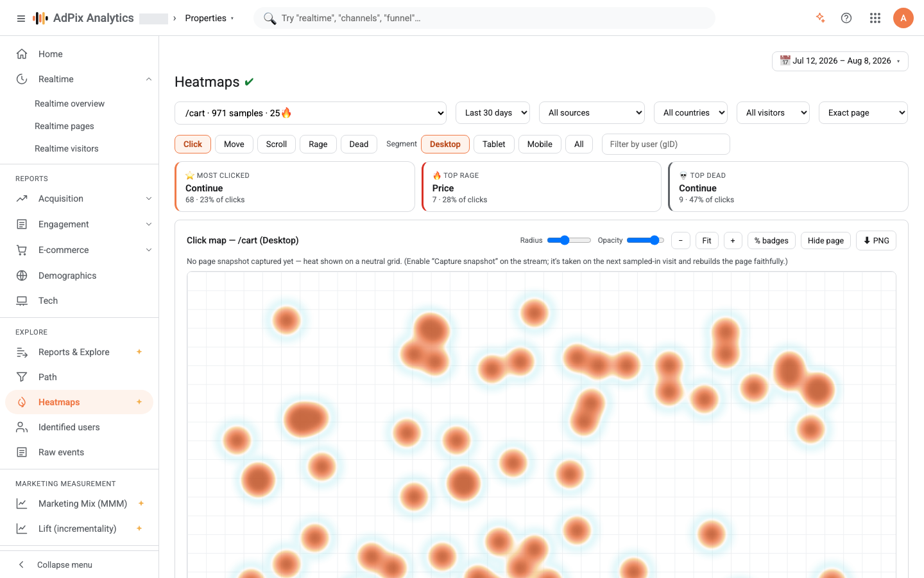Click the top search bar
Viewport: 924px width, 578px height.
tap(484, 18)
